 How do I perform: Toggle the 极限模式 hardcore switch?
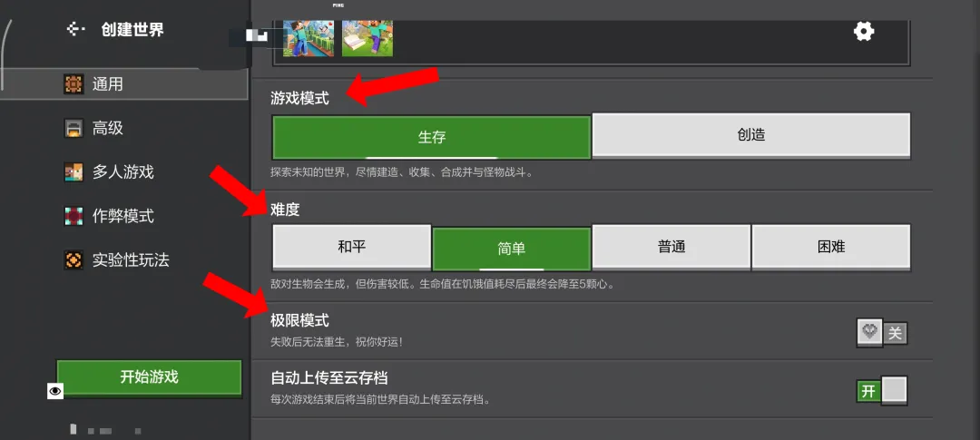[x=882, y=333]
